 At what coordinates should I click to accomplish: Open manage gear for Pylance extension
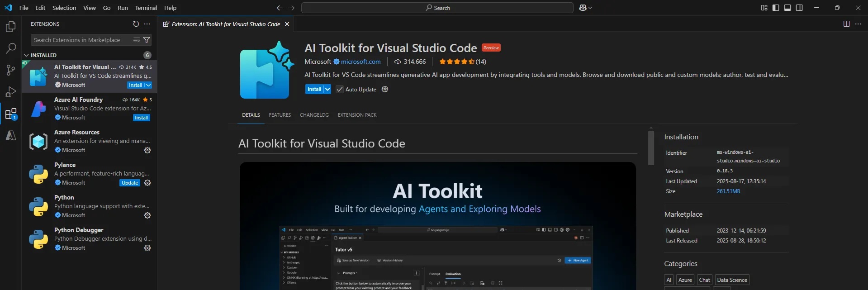pos(147,183)
